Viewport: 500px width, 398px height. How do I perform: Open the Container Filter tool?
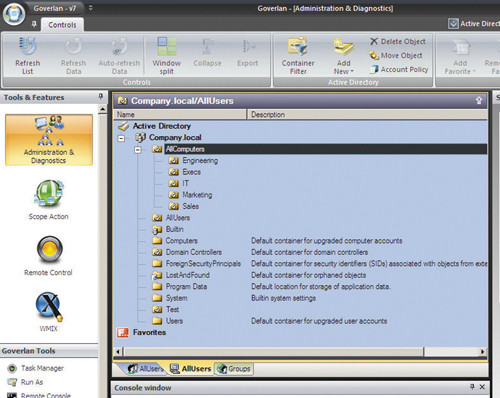tap(298, 56)
